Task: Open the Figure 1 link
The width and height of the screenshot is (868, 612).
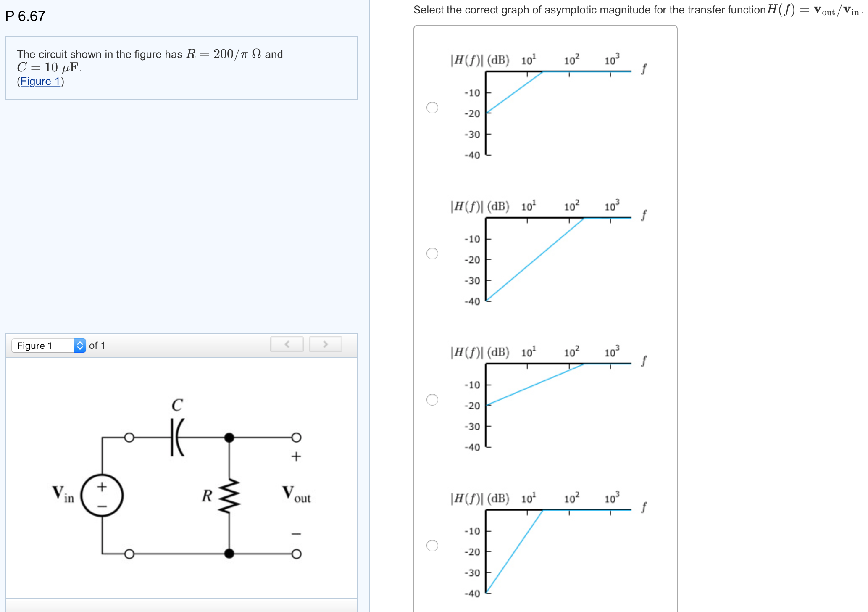Action: pos(40,81)
